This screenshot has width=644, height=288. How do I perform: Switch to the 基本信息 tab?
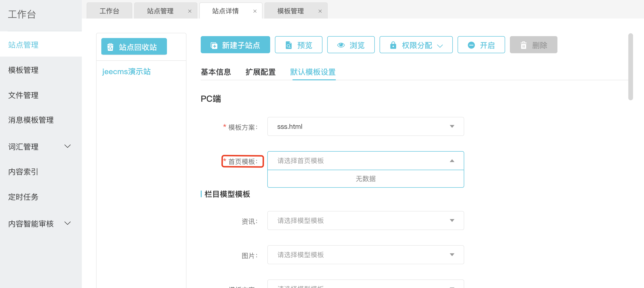pos(216,72)
